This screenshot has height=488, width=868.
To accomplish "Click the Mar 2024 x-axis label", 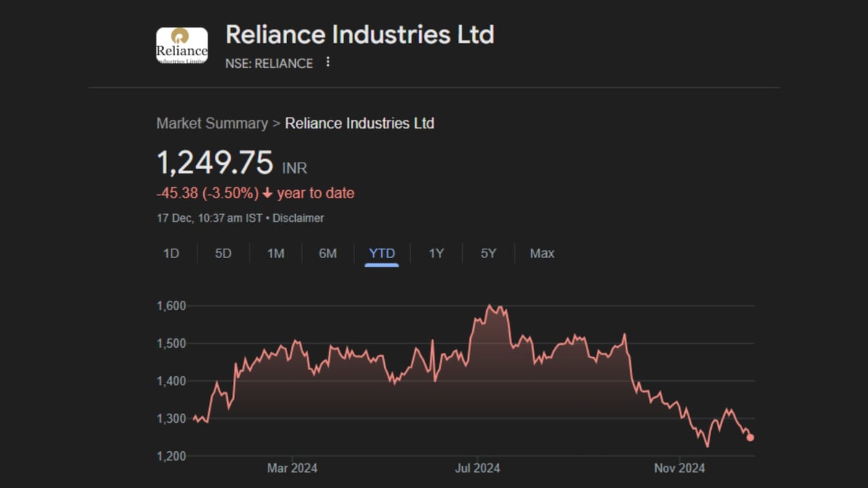I will coord(292,468).
